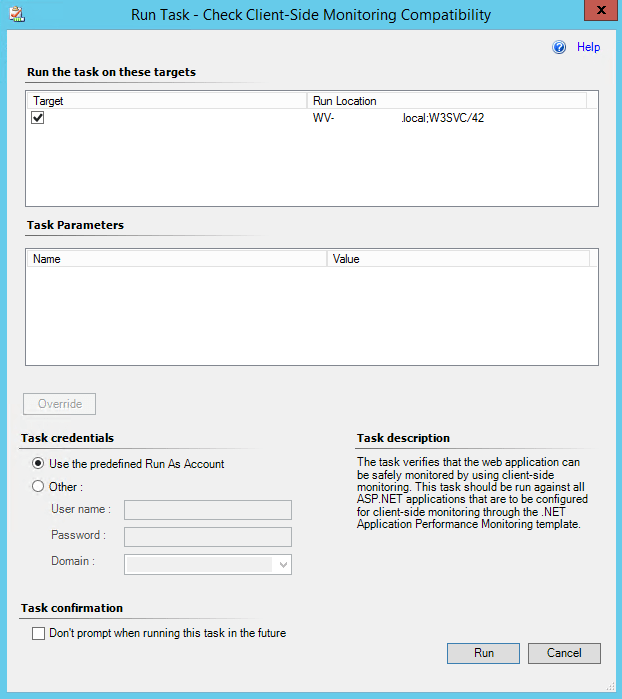The width and height of the screenshot is (622, 699).
Task: Click the Run button
Action: click(x=483, y=653)
